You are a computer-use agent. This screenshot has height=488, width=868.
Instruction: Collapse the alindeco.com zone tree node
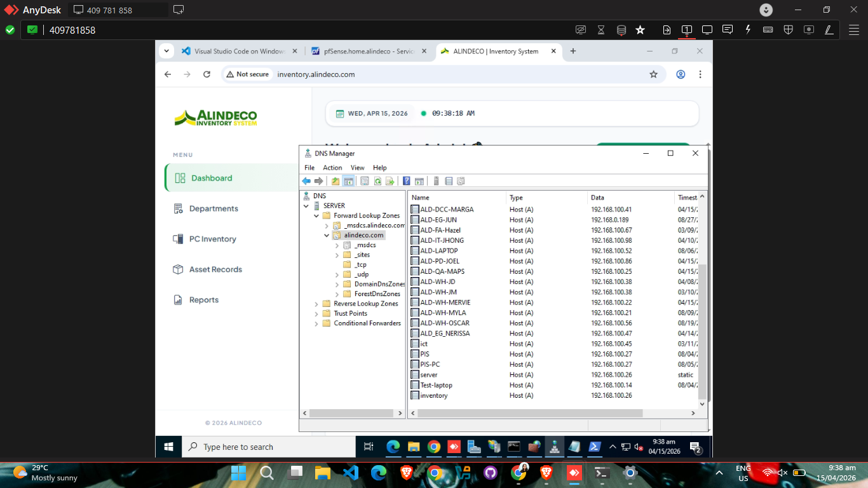tap(327, 235)
